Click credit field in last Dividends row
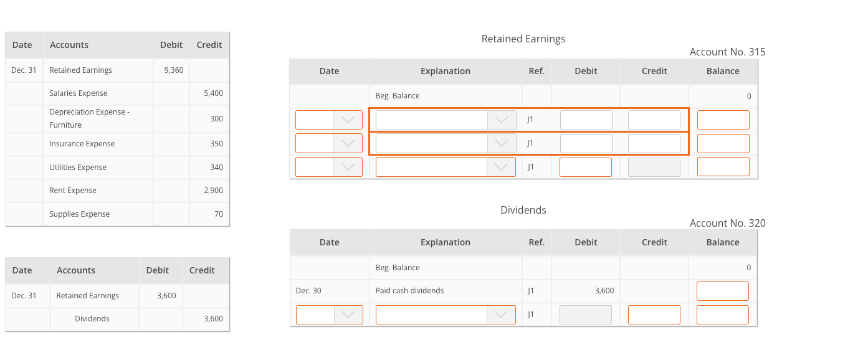 click(x=654, y=314)
